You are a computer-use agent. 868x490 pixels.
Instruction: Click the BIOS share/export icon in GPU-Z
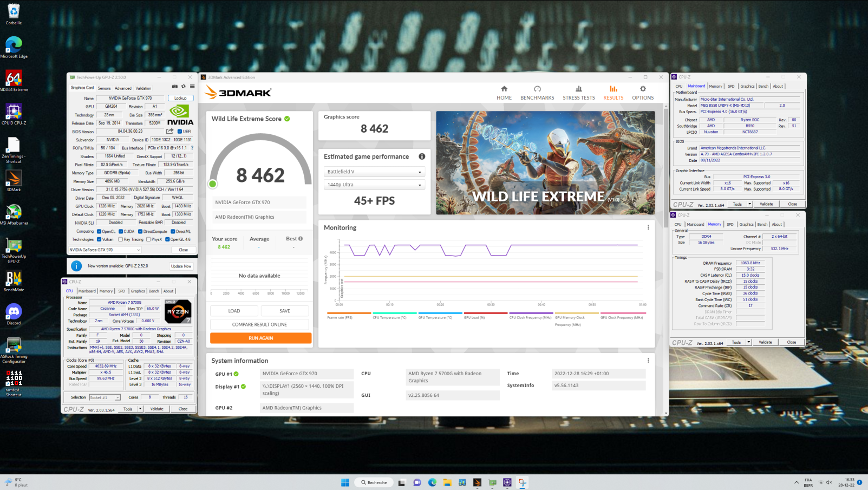[x=170, y=131]
